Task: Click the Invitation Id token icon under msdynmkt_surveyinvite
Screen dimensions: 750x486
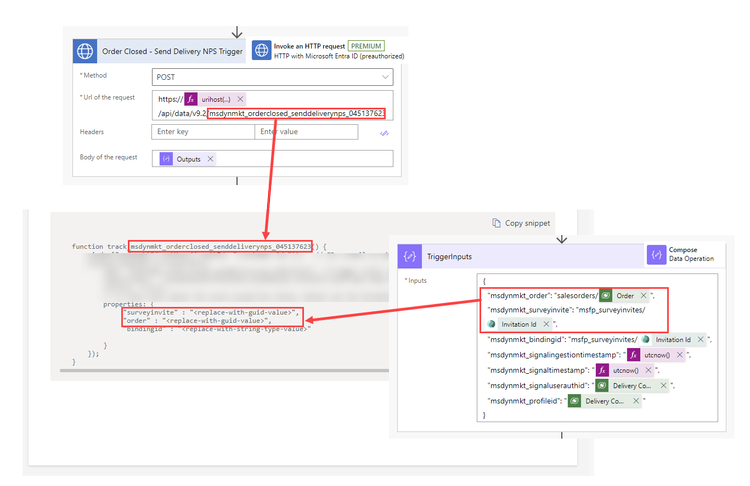Action: (491, 324)
